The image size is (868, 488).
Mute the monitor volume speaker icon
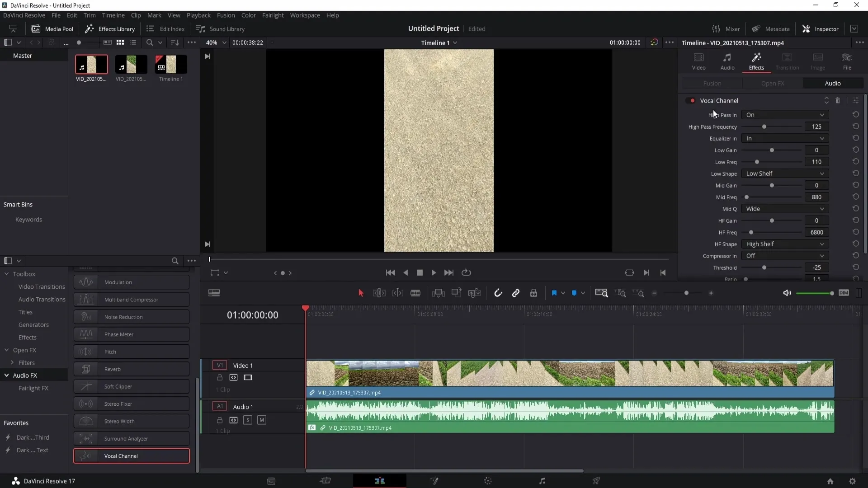787,293
